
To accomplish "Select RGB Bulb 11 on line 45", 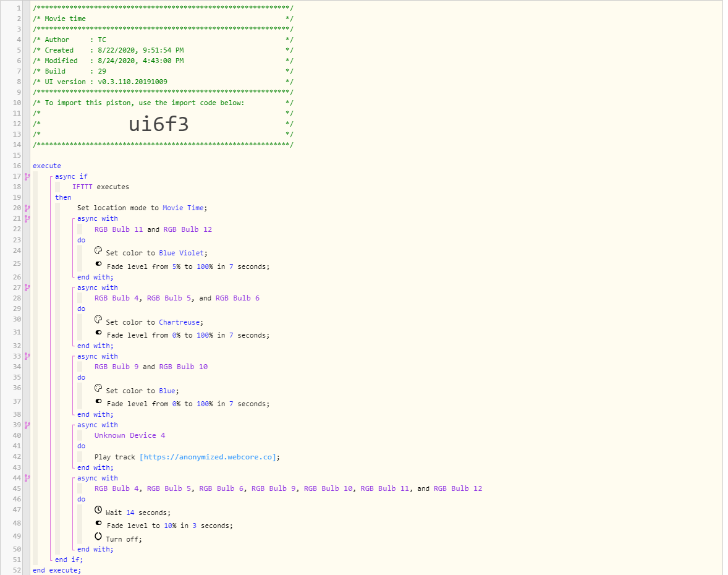I will [386, 488].
